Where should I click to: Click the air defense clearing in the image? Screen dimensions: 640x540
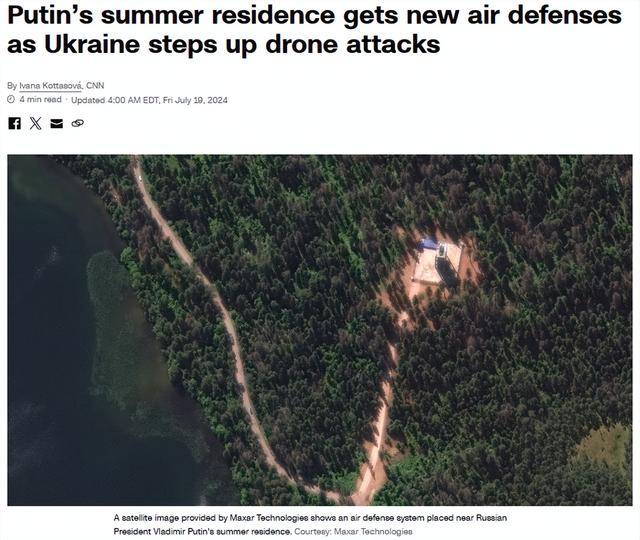tap(438, 264)
